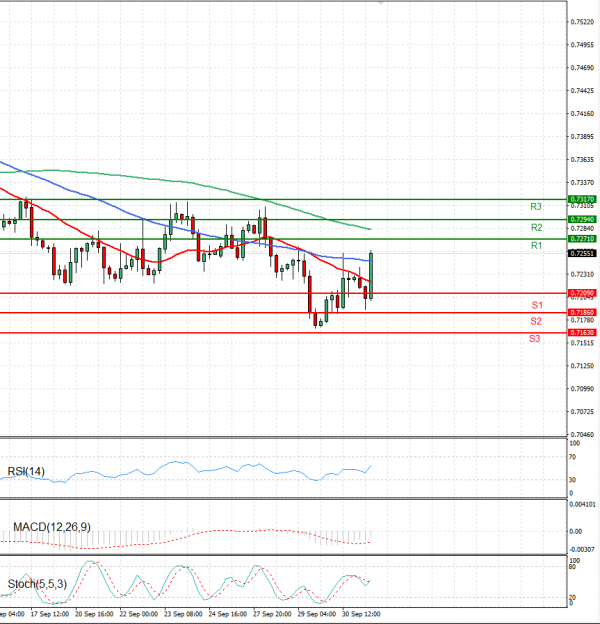Click the RSI scale value 30
The width and height of the screenshot is (600, 624).
[x=573, y=480]
